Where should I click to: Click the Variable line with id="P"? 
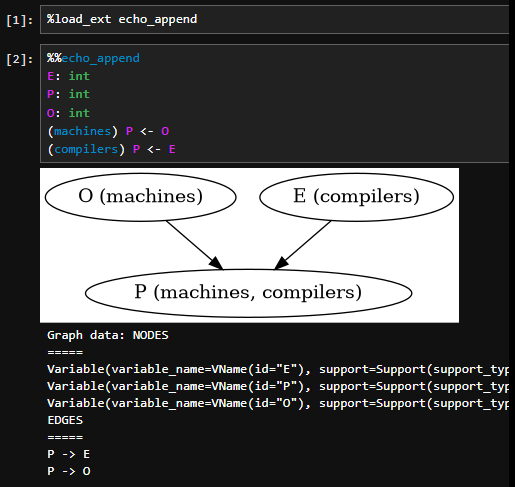coord(278,386)
